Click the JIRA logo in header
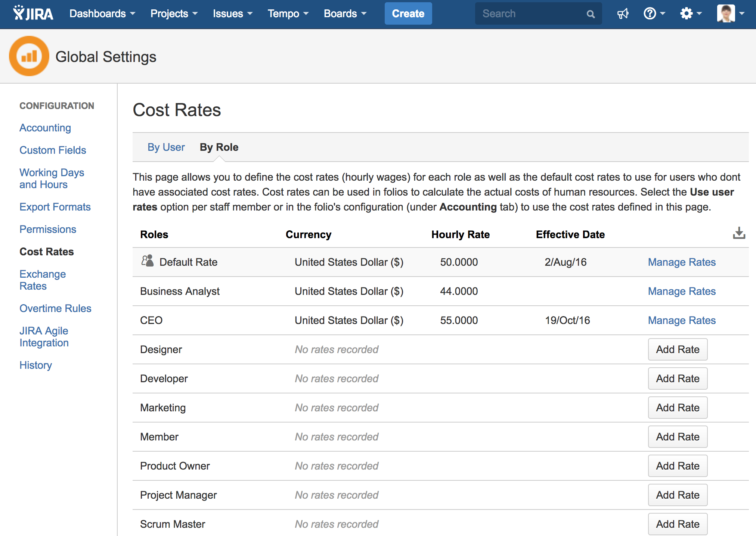The height and width of the screenshot is (536, 756). (x=33, y=13)
